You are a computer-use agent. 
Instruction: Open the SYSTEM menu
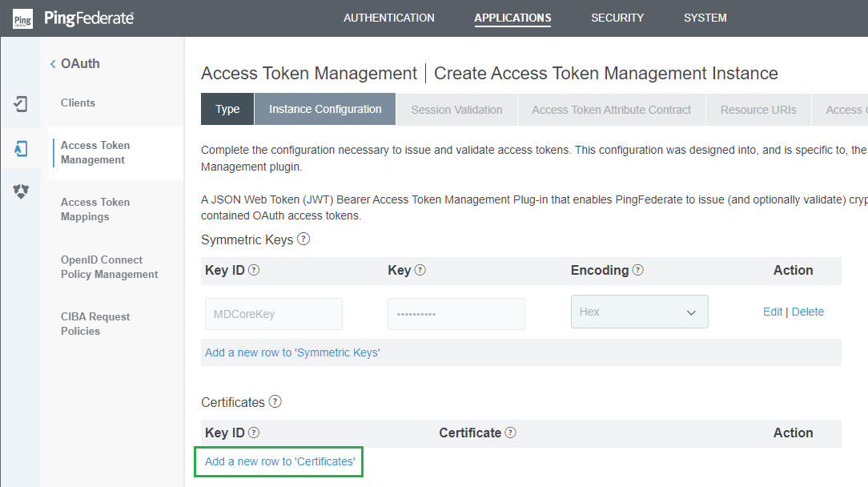coord(705,18)
